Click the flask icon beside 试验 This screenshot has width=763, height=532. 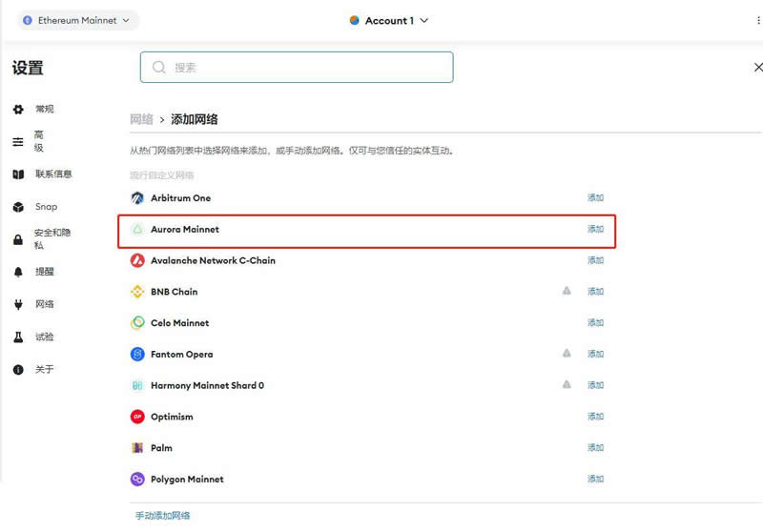point(18,337)
